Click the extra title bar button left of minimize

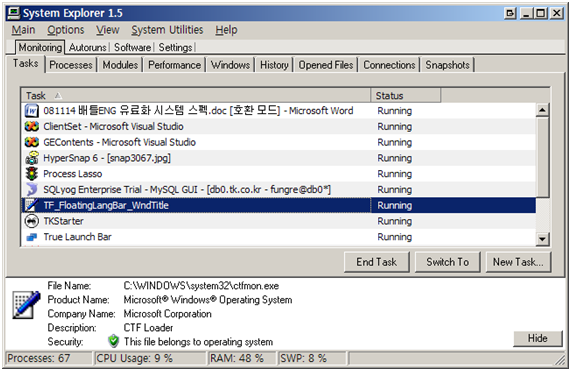tap(510, 14)
